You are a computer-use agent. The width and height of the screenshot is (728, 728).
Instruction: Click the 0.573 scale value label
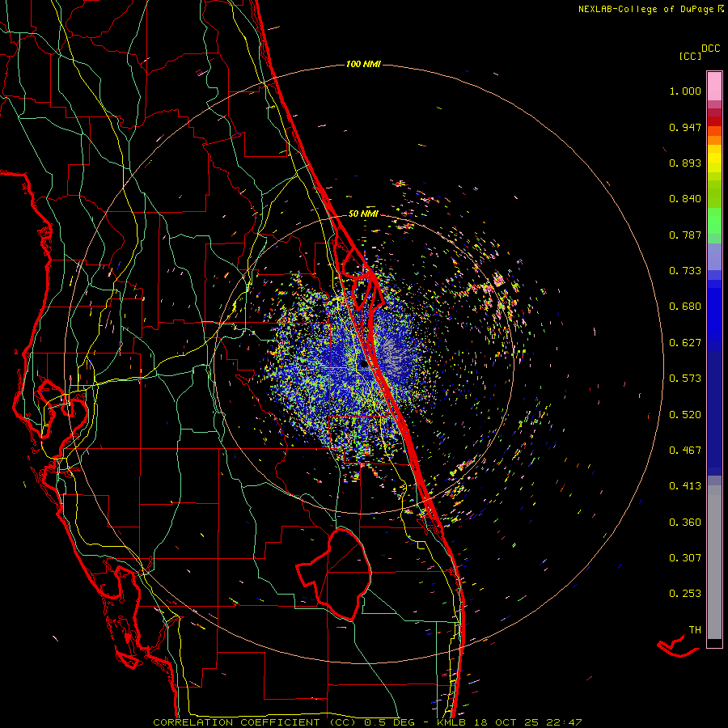click(685, 379)
